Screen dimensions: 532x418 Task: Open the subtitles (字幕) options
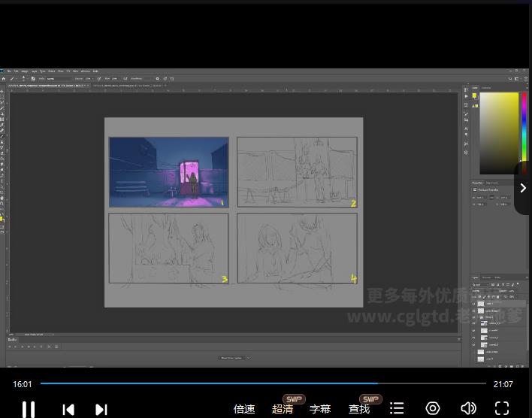(320, 409)
